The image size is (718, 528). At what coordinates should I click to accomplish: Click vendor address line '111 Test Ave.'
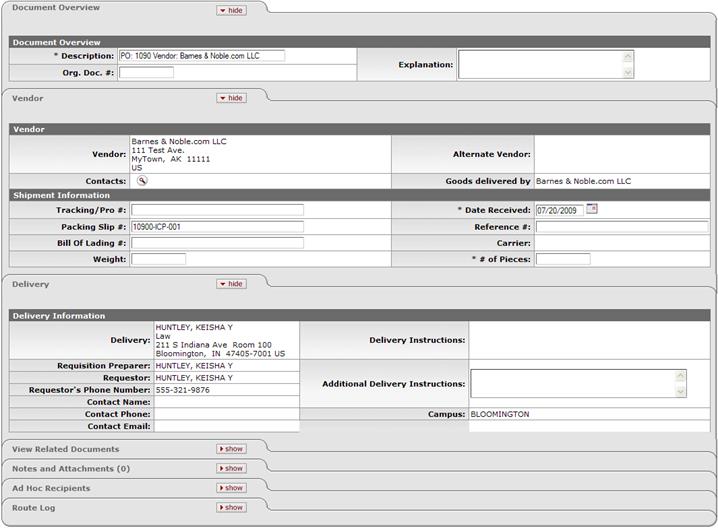[158, 150]
